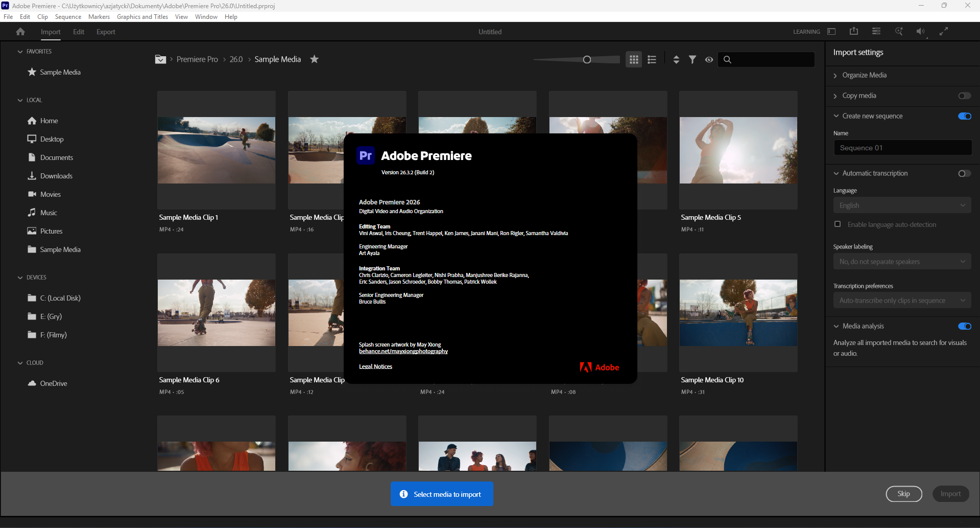Click the media search field
The width and height of the screenshot is (980, 528).
[766, 60]
